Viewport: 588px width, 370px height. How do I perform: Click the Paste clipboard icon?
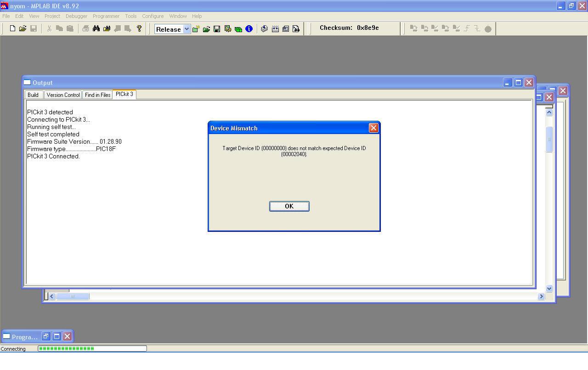[x=70, y=28]
